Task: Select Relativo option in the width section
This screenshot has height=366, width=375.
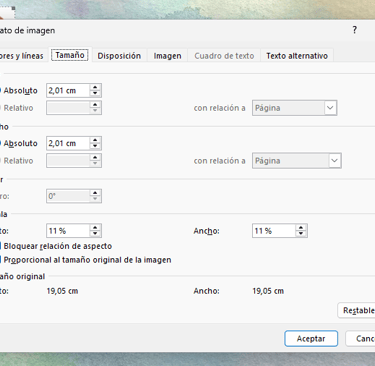Action: coord(17,161)
